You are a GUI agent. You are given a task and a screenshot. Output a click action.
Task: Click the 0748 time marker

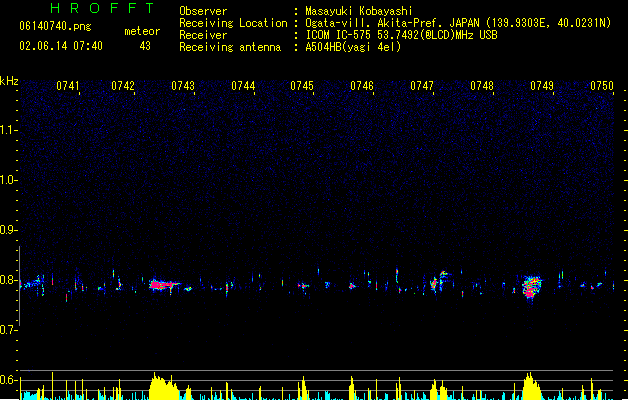pyautogui.click(x=482, y=86)
